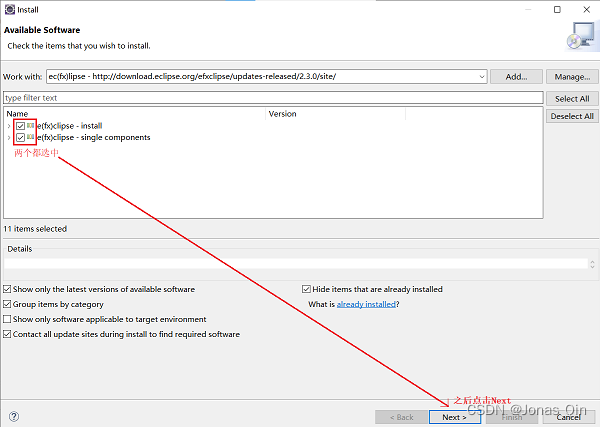Click the single components category icon
Screen dimensions: 602x427
tap(31, 137)
